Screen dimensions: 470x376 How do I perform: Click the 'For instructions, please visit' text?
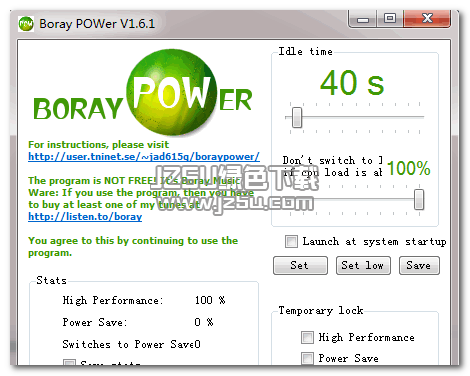99,145
